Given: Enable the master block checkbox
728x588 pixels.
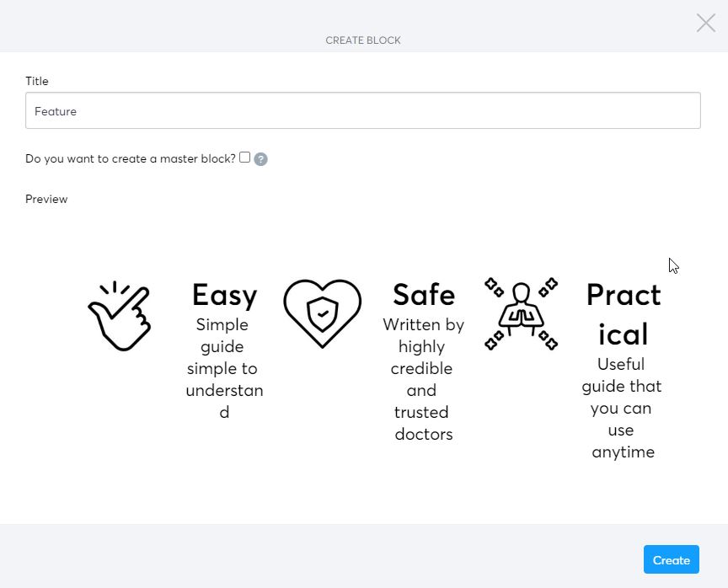Looking at the screenshot, I should pos(244,158).
